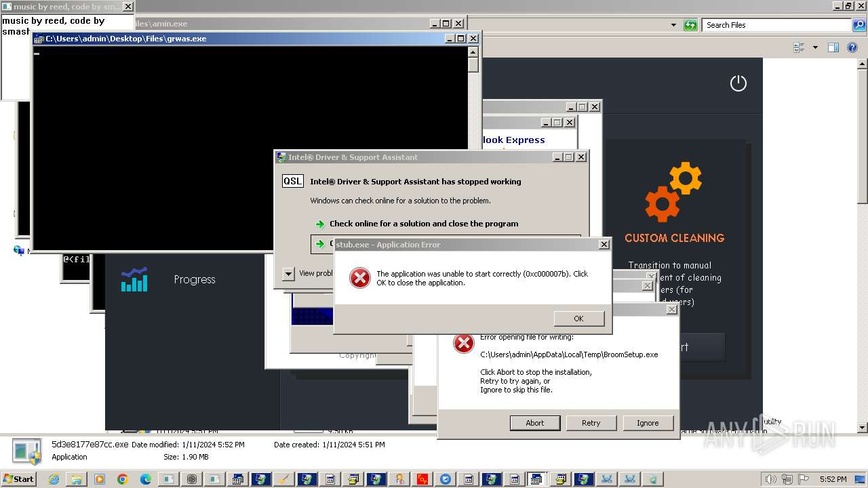Click the green recycle bin icon in taskbar

click(652, 479)
